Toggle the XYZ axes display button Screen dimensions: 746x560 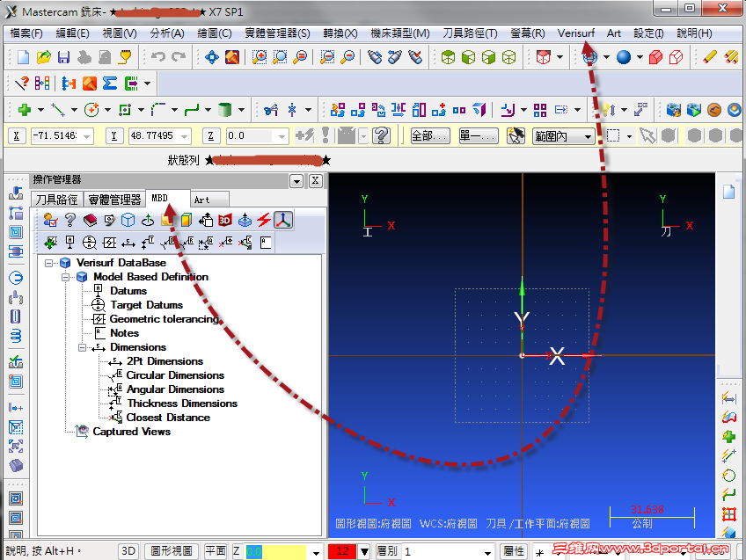coord(283,220)
